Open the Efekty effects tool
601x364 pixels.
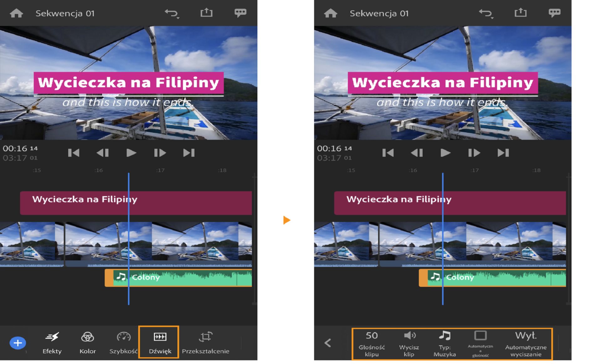click(52, 343)
